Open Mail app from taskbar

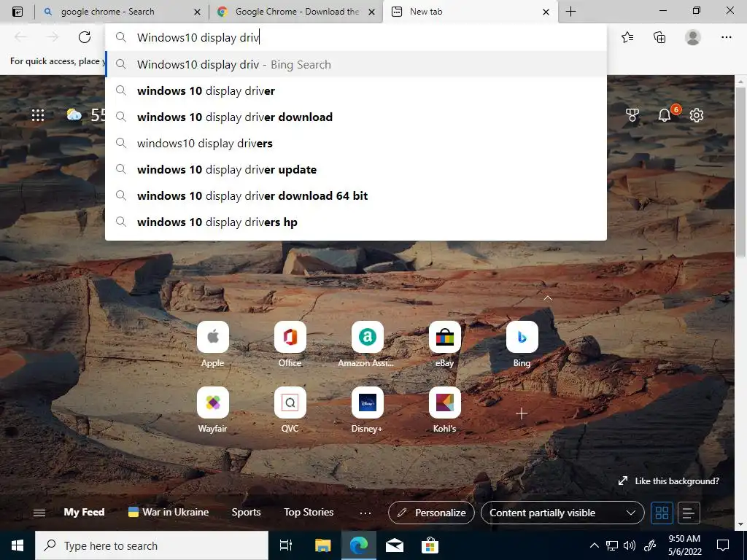(395, 545)
